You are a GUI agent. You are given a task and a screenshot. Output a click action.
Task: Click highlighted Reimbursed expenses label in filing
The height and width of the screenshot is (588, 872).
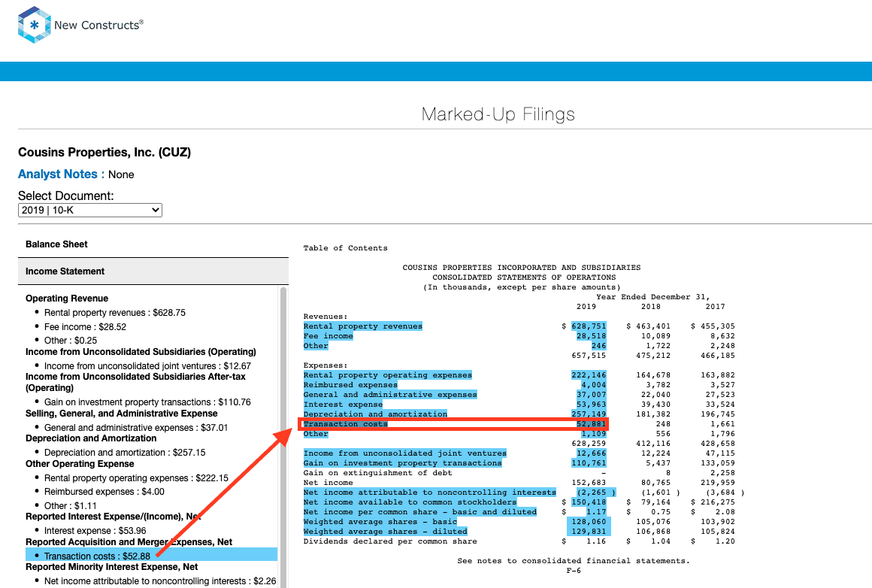pos(350,385)
